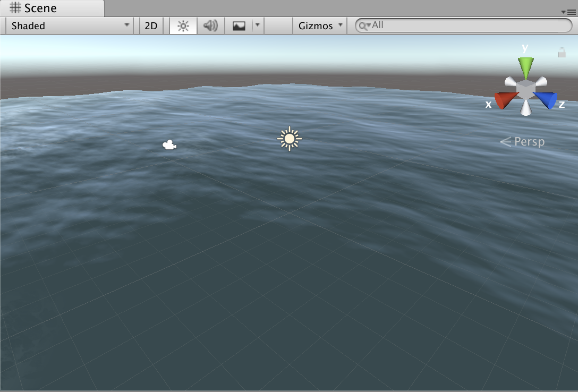Click the search magnifier icon

[363, 25]
